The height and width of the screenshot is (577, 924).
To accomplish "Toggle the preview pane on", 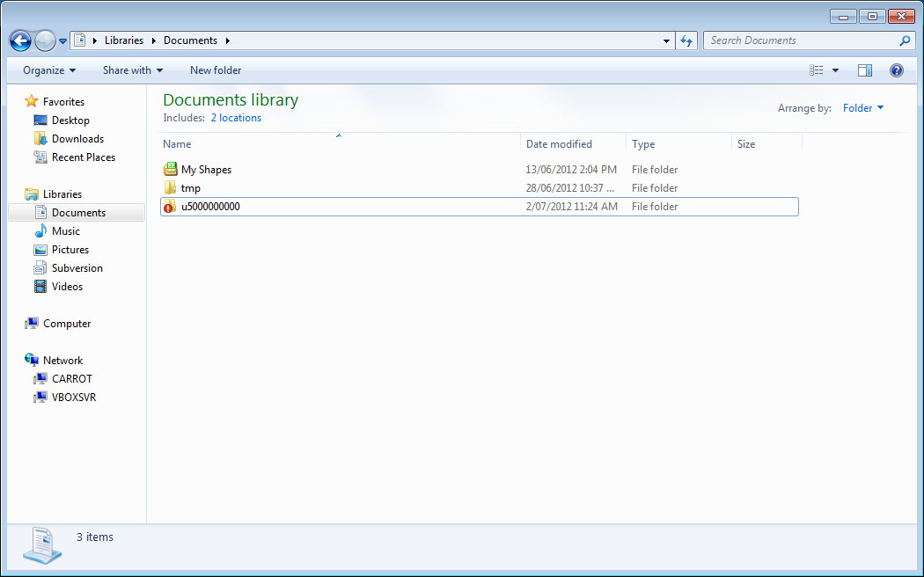I will tap(864, 69).
